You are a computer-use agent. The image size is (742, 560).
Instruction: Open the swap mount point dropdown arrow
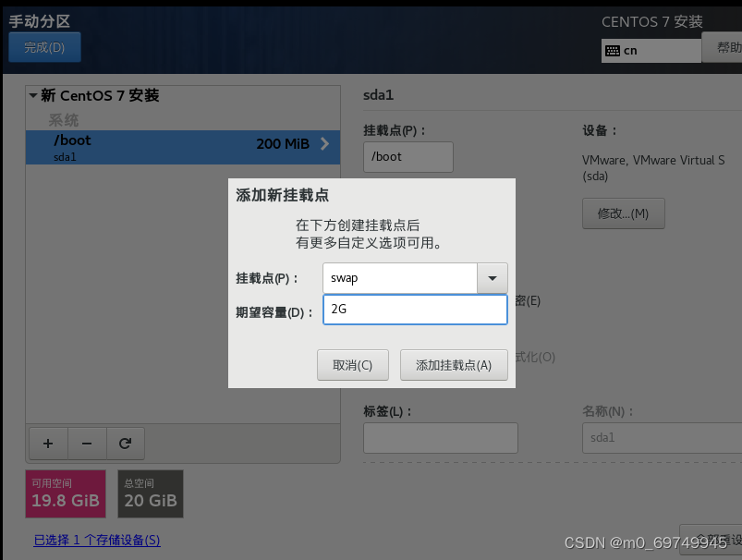492,277
